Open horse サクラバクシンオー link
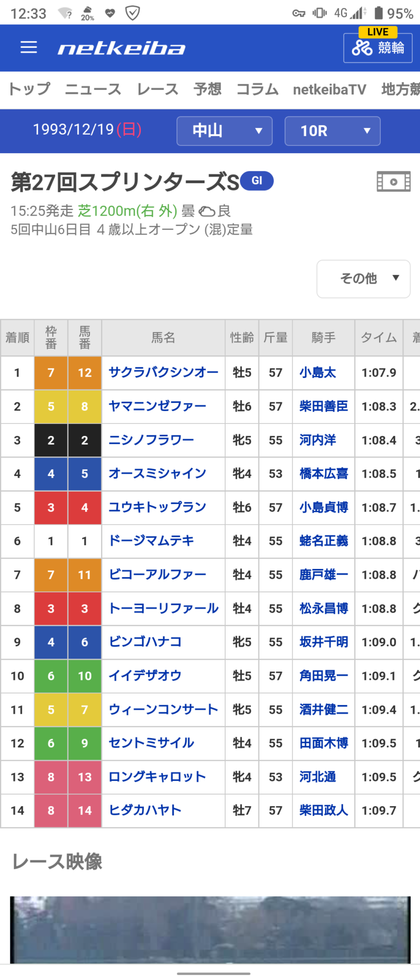The image size is (420, 980). (163, 372)
